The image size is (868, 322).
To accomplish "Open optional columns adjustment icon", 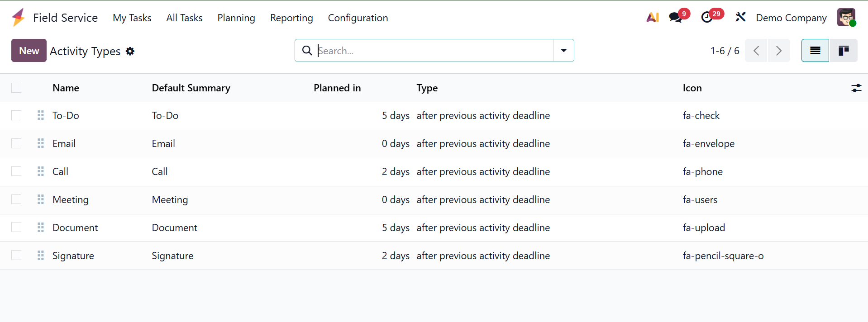I will tap(856, 88).
